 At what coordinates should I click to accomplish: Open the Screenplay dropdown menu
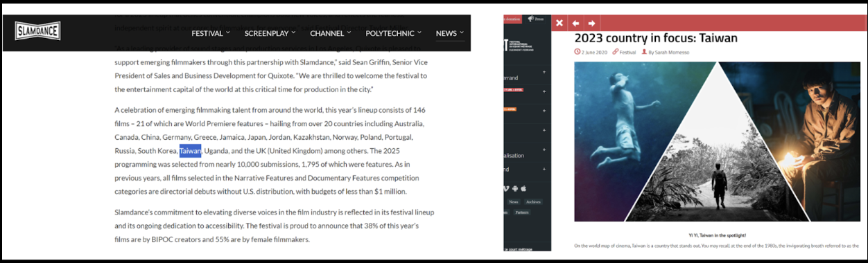pos(270,33)
